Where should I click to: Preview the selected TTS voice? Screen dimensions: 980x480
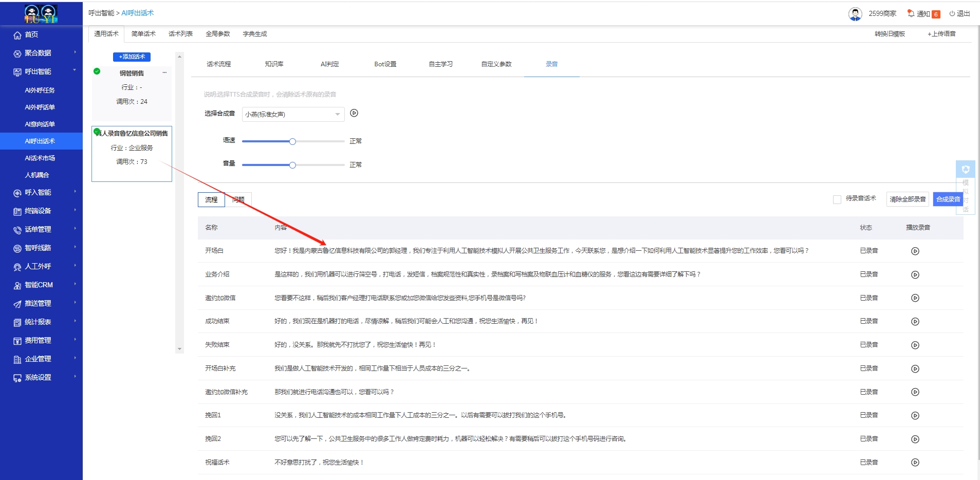(x=354, y=113)
